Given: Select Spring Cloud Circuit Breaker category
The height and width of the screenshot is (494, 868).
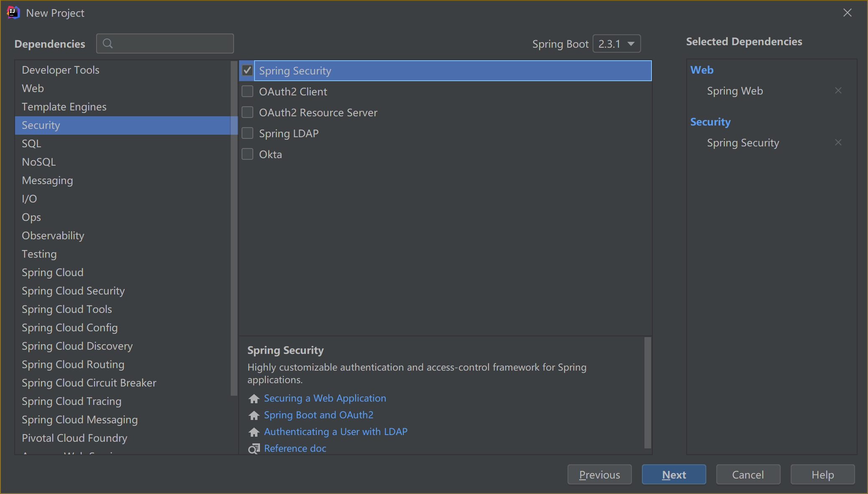Looking at the screenshot, I should click(x=123, y=383).
